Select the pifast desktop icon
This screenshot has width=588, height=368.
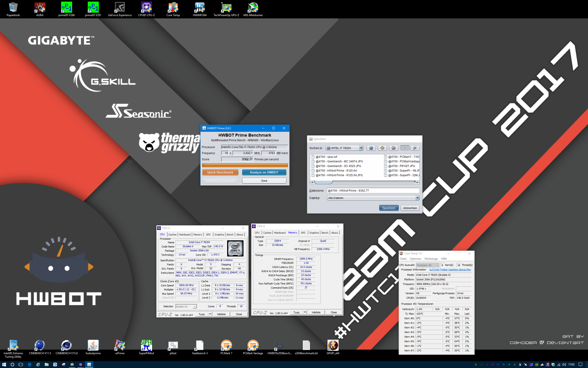pos(173,347)
